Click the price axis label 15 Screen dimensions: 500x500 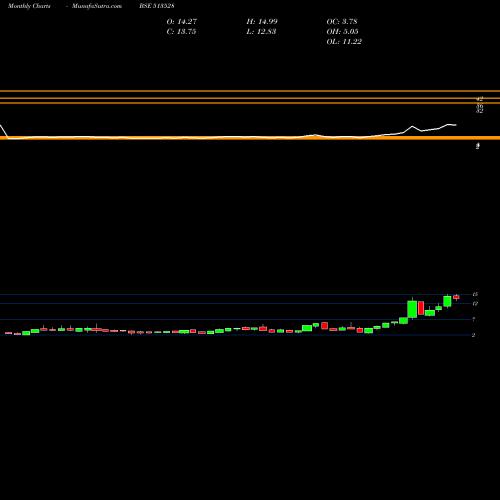(475, 294)
